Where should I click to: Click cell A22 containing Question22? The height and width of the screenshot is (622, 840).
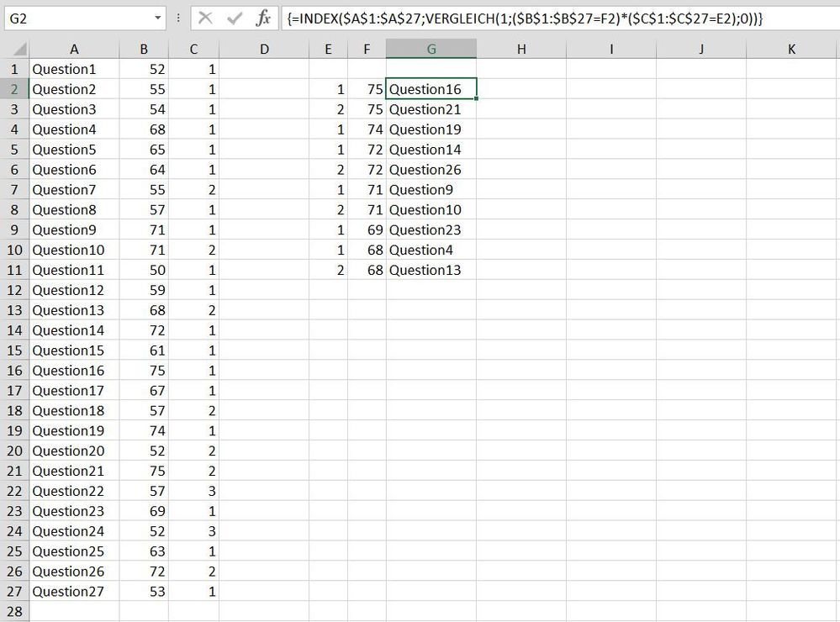(x=74, y=491)
